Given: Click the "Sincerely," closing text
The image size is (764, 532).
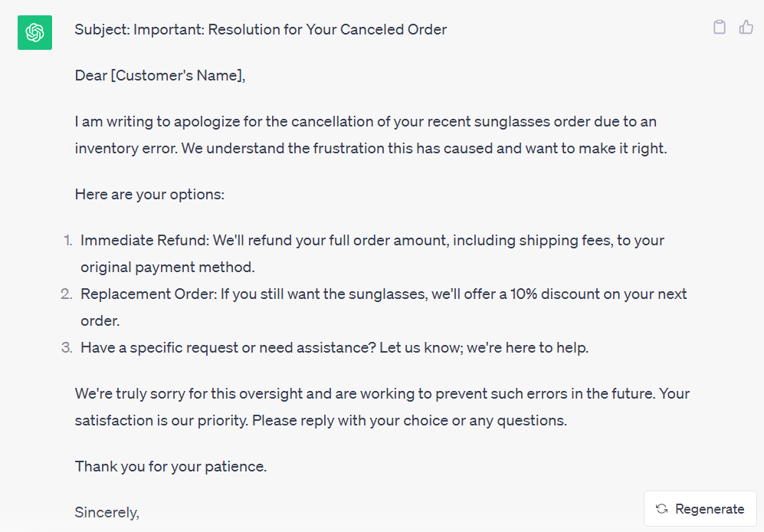Looking at the screenshot, I should point(107,512).
